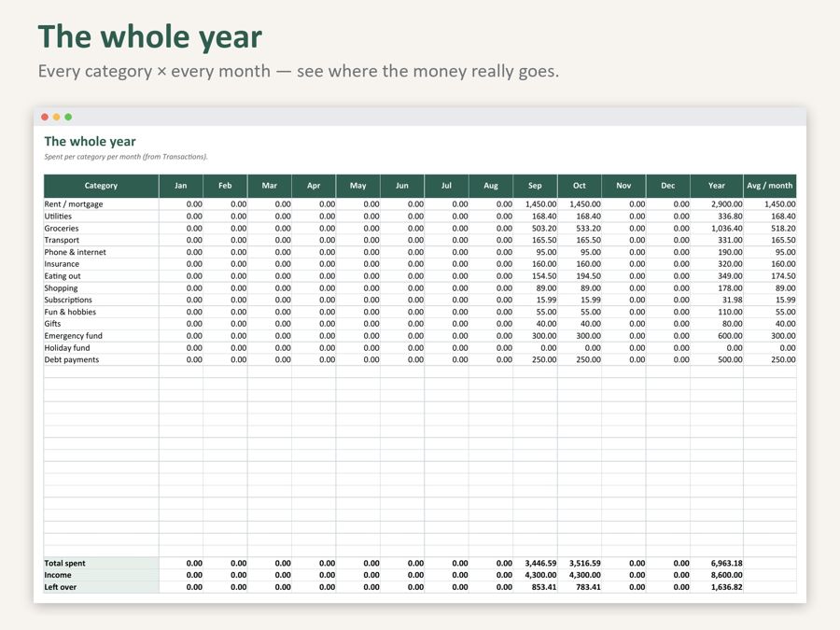Select the Eating out Oct cell 194.50
The image size is (840, 630).
580,276
